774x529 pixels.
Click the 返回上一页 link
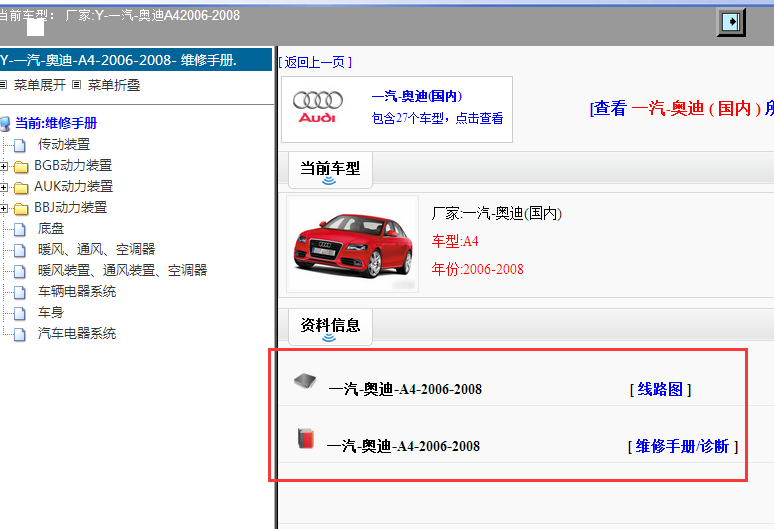[315, 62]
